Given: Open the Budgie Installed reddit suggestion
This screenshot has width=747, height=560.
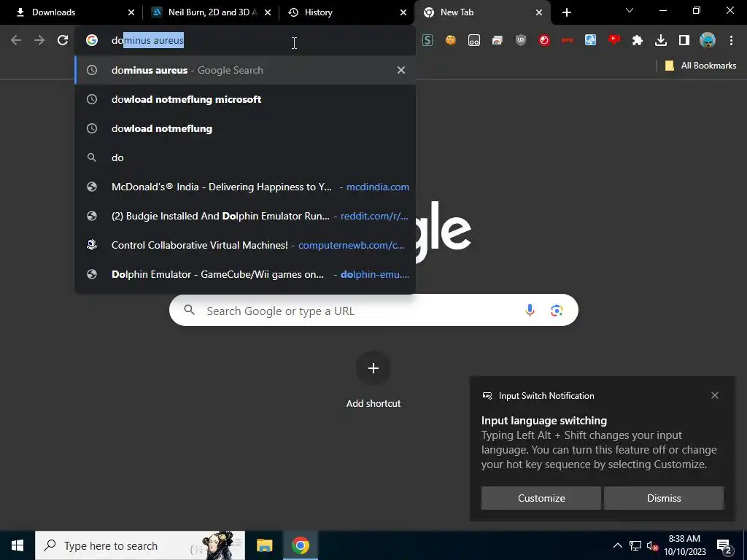Looking at the screenshot, I should coord(245,216).
